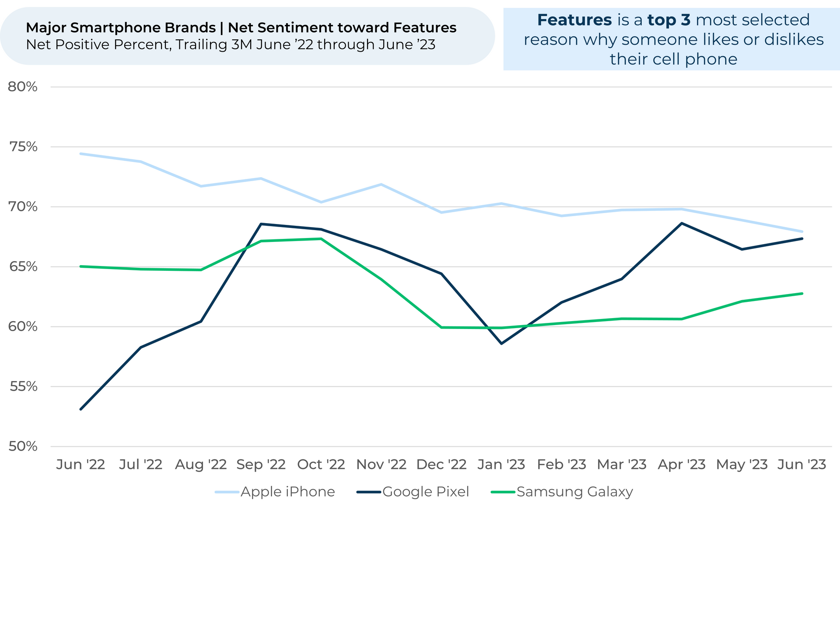Click the Sep '22 x-axis label
The width and height of the screenshot is (840, 630).
[261, 465]
